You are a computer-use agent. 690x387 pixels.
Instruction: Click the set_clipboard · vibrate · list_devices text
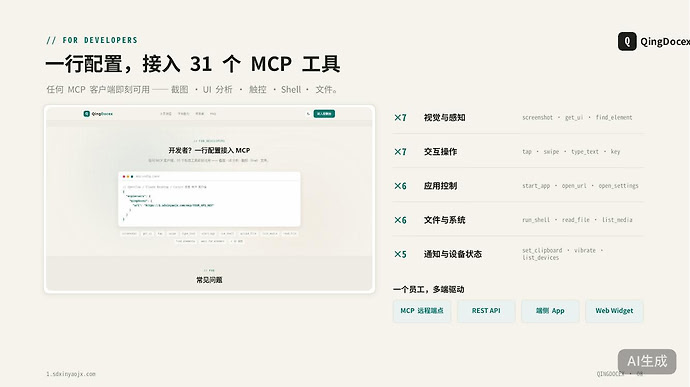(562, 254)
